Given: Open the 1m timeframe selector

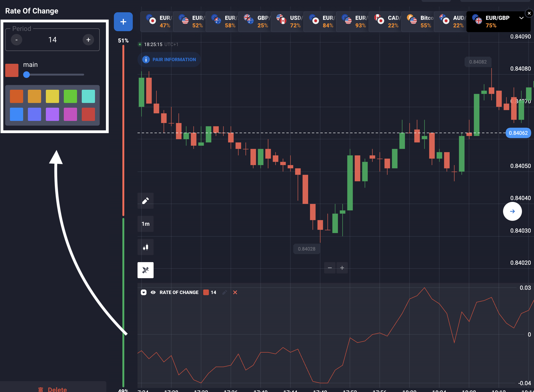Looking at the screenshot, I should [x=145, y=224].
